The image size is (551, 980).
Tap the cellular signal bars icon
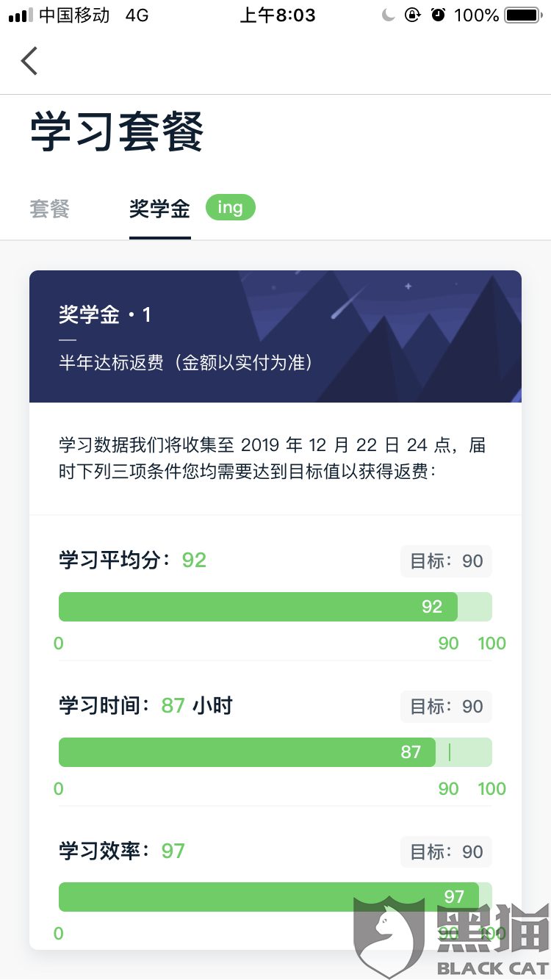tap(21, 15)
